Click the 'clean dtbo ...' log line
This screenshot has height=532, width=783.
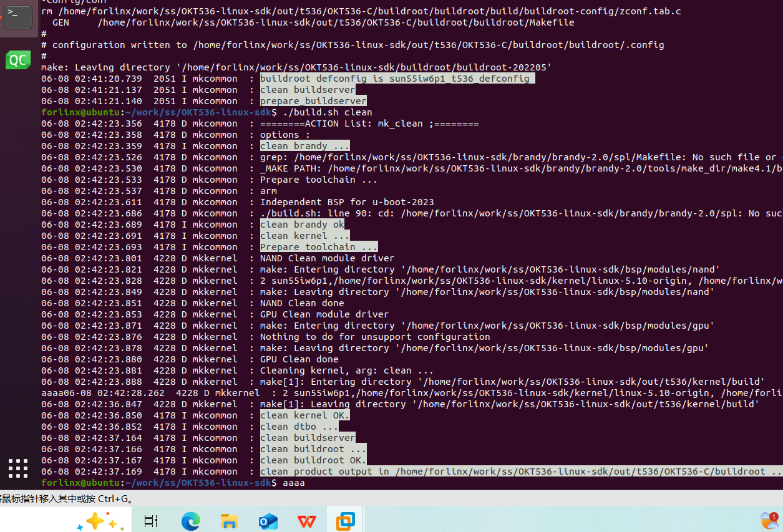tap(299, 427)
